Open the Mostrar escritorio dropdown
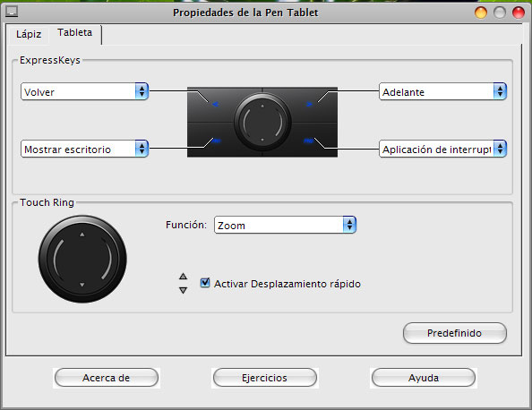This screenshot has width=532, height=410. tap(84, 149)
